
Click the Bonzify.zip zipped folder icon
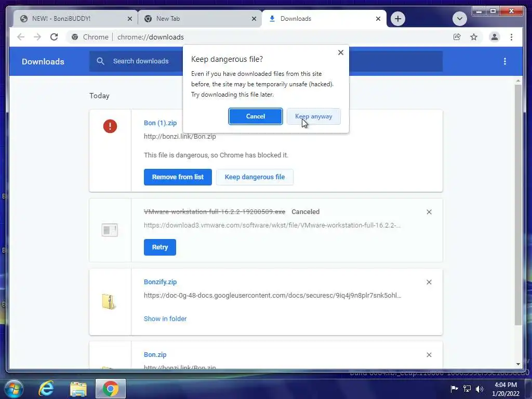point(109,301)
